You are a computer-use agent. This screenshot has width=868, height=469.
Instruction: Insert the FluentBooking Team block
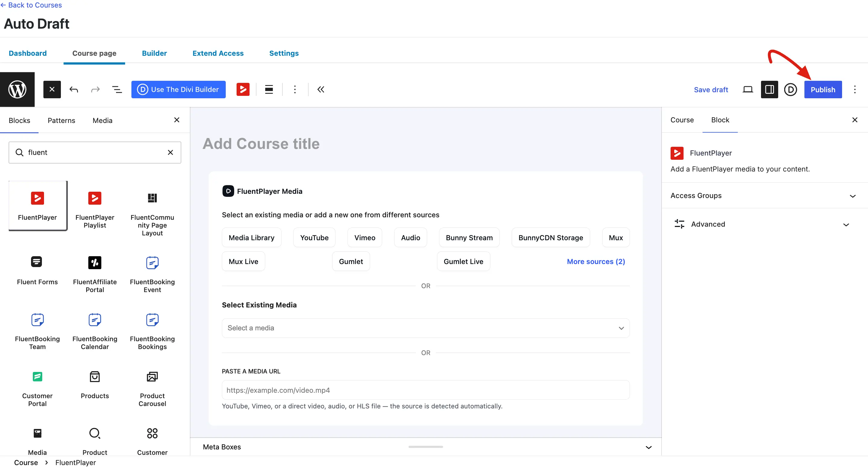[x=37, y=331]
